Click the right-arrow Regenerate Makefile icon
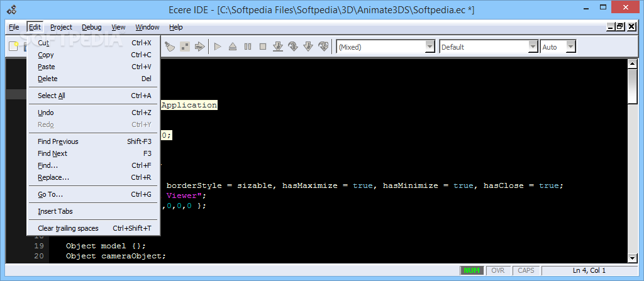Screen dimensions: 644x281 (x=199, y=47)
